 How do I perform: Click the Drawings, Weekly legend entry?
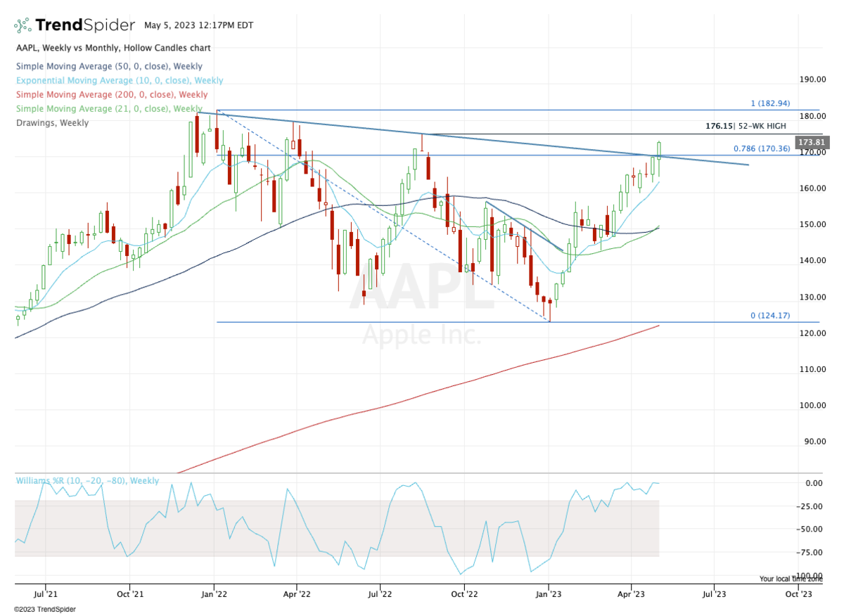click(x=51, y=123)
